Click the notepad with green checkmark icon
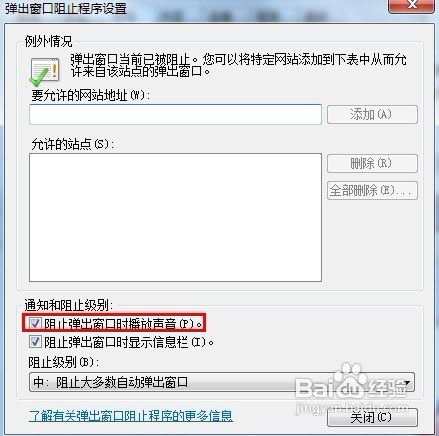This screenshot has height=436, width=439. pos(44,71)
